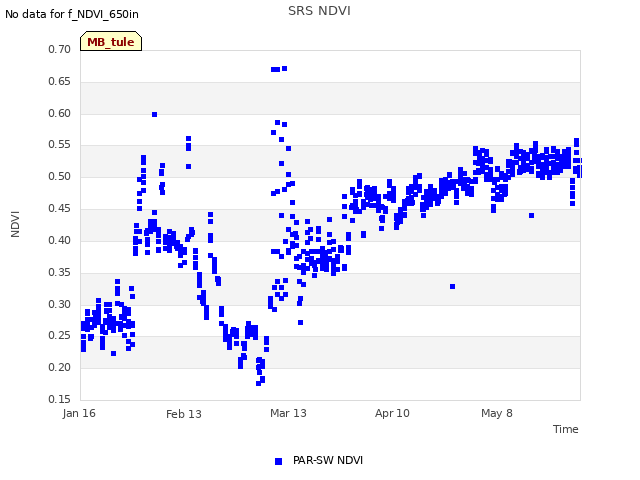The image size is (640, 480).
Task: Click the 0.70 y-axis tick label
Action: pos(60,49)
